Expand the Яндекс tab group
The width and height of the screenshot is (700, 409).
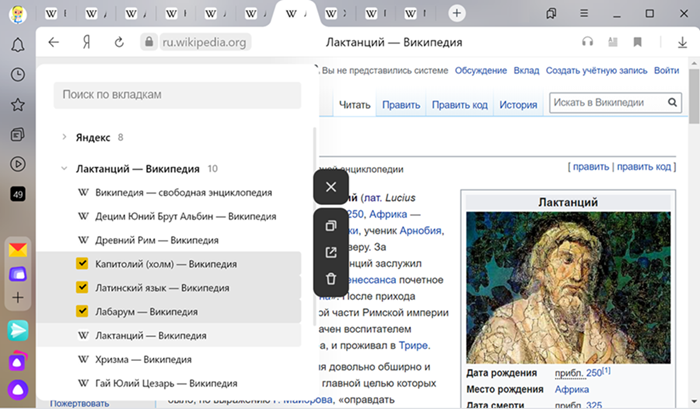point(64,137)
